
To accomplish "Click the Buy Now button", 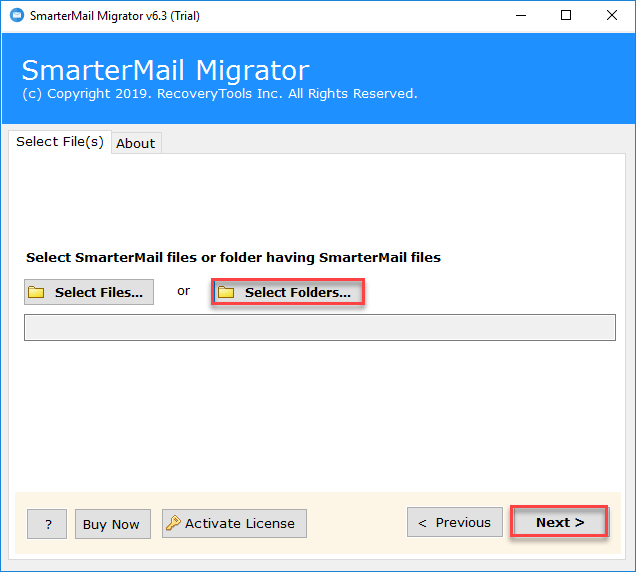I will pyautogui.click(x=111, y=524).
